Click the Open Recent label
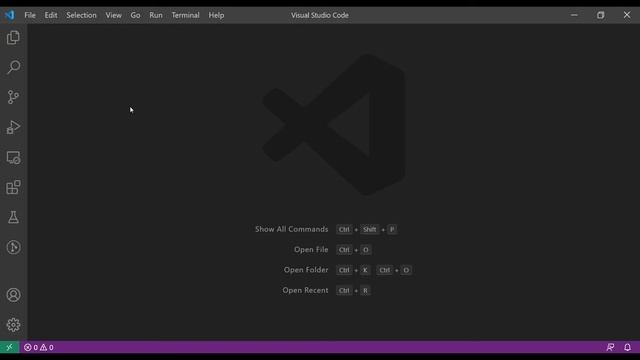 [305, 290]
